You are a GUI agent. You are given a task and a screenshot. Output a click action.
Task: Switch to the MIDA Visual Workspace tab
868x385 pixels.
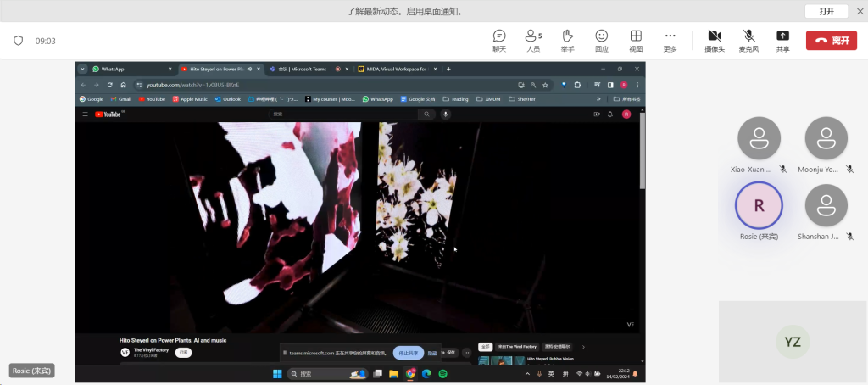397,70
